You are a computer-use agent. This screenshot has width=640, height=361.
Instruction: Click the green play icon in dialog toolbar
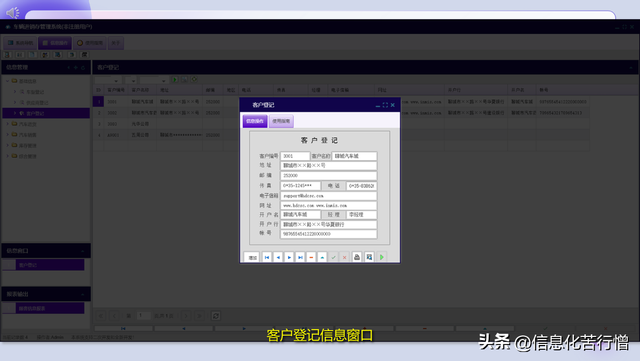(382, 257)
